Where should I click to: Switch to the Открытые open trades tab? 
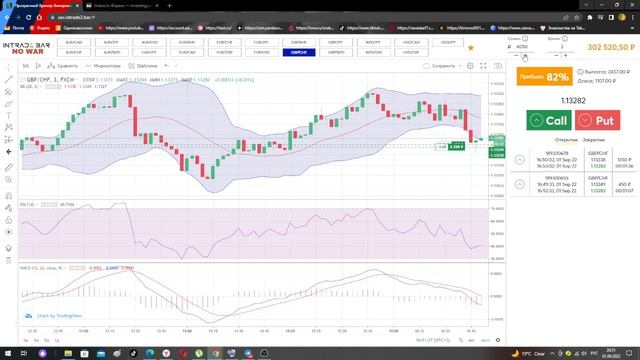(x=566, y=140)
